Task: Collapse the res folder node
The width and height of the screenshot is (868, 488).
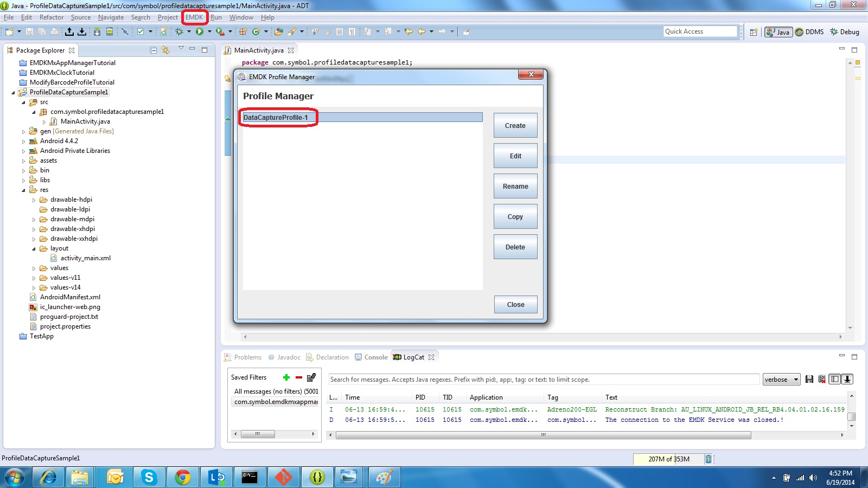Action: pos(23,190)
